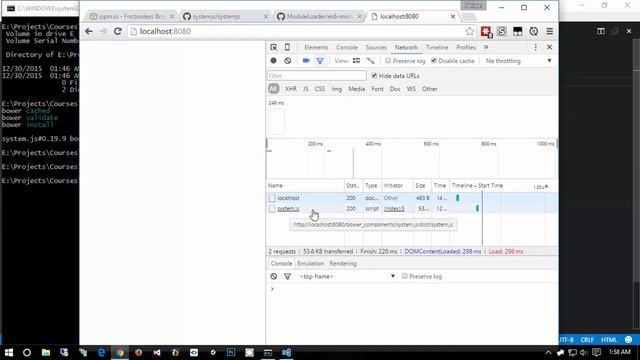Open Windows Start menu
Viewport: 640px width, 360px height.
[x=9, y=352]
